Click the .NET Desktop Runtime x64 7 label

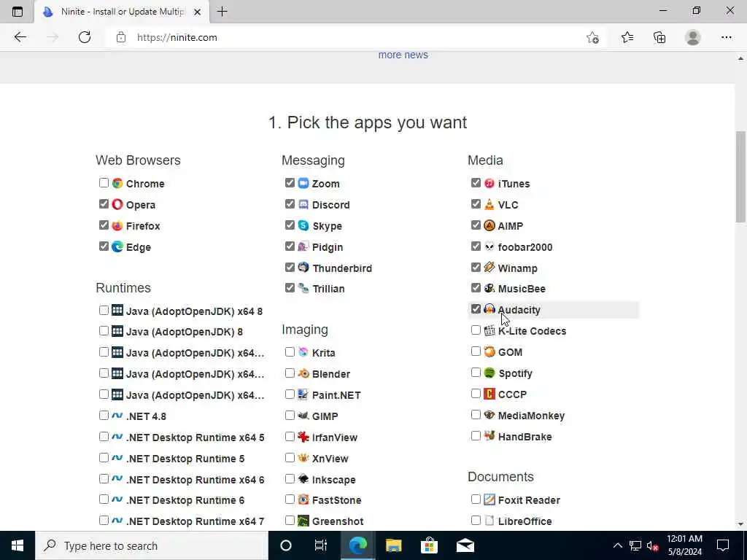(196, 521)
